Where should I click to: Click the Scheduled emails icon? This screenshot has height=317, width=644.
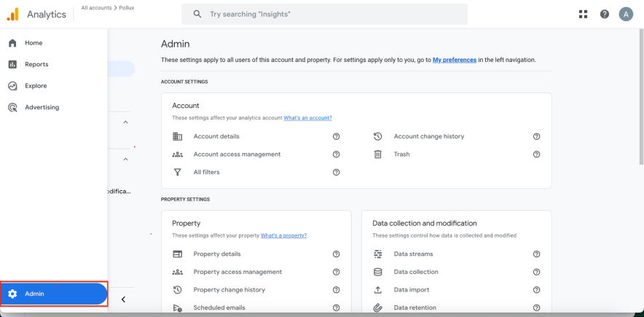coord(178,308)
